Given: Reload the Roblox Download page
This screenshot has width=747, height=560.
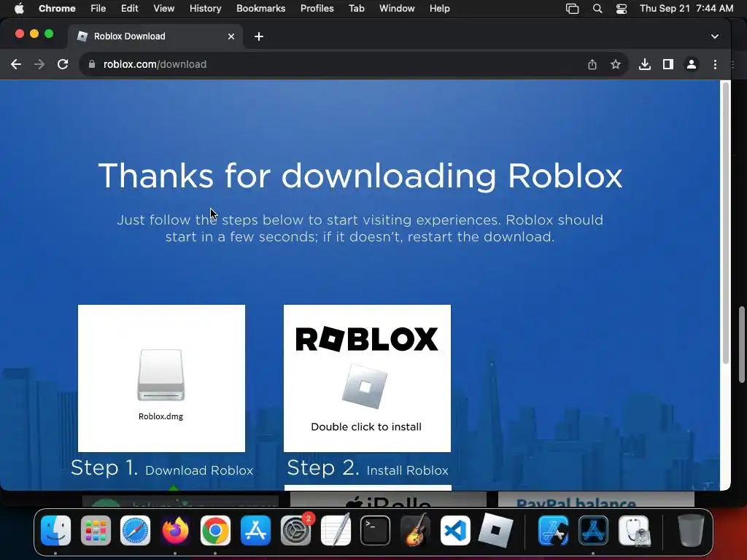Looking at the screenshot, I should (63, 64).
